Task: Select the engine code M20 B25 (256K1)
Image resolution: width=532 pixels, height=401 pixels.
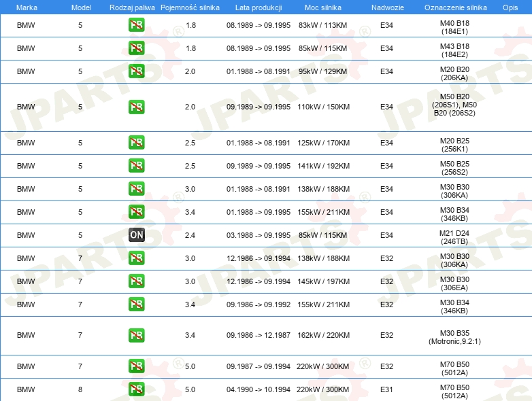Action: pos(454,145)
